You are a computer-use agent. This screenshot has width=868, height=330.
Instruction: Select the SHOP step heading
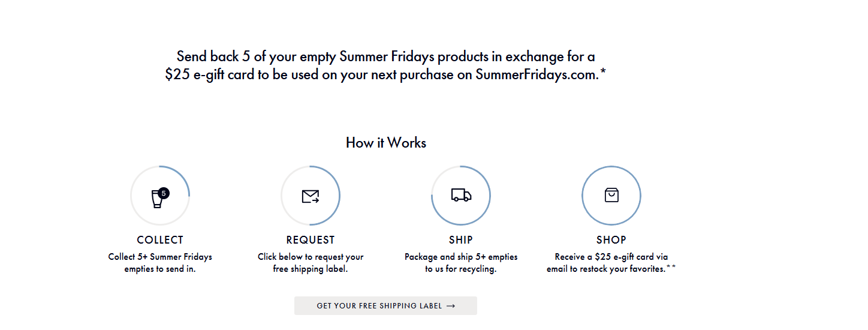click(611, 240)
